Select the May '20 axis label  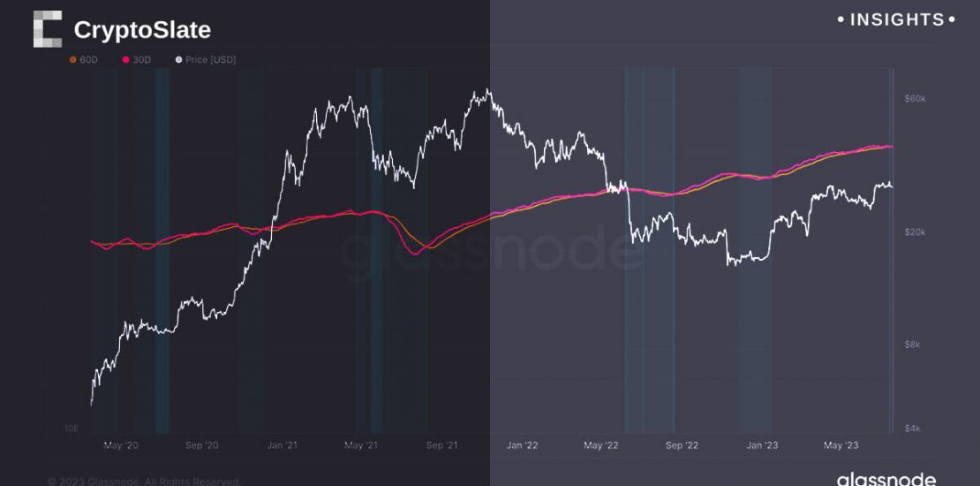click(x=123, y=445)
